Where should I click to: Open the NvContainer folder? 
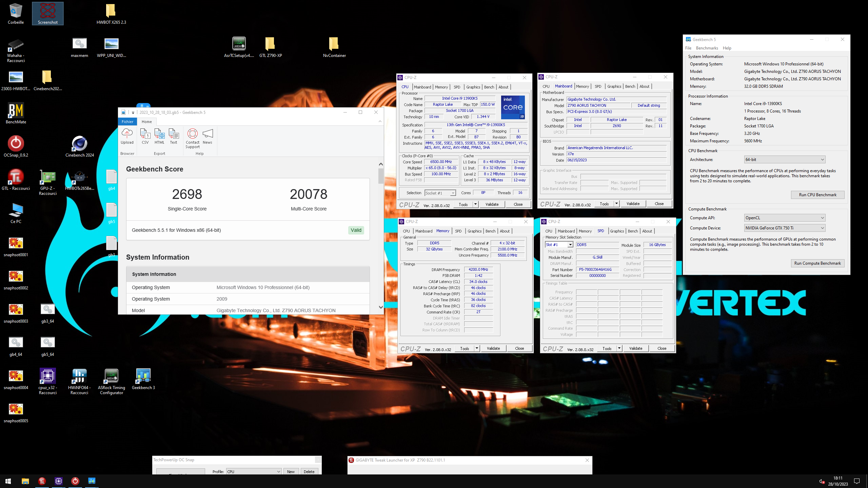tap(334, 47)
